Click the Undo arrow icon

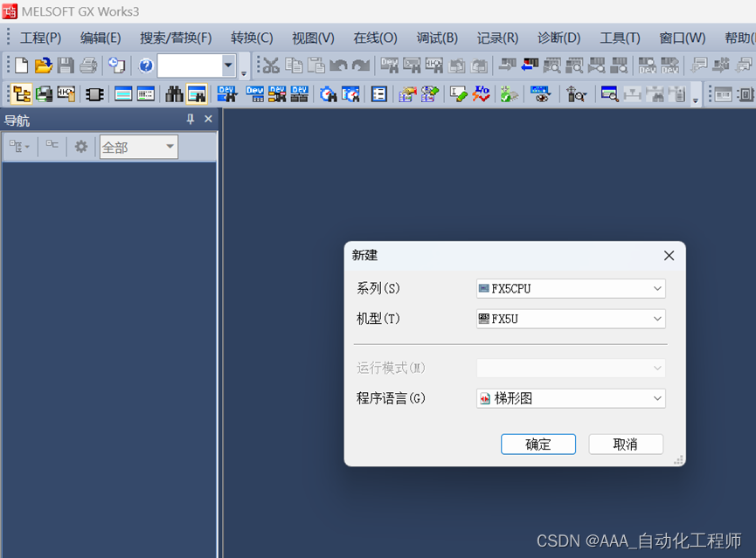point(338,65)
